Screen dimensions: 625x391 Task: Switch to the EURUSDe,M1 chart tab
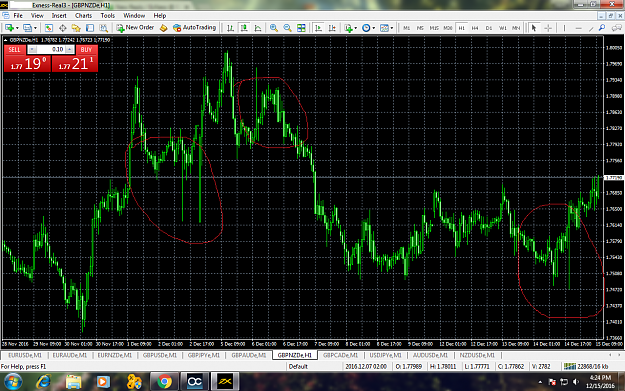point(25,355)
